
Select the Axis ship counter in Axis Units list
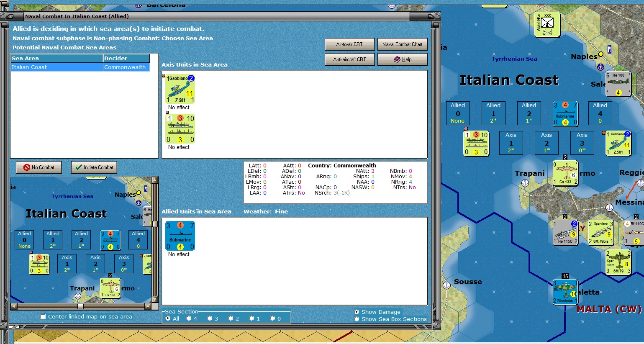click(x=180, y=129)
